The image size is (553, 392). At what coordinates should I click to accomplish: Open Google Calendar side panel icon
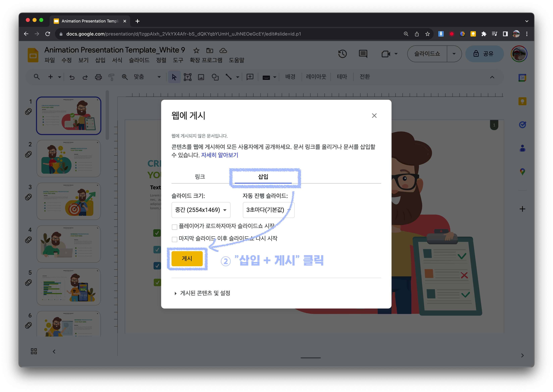point(522,78)
